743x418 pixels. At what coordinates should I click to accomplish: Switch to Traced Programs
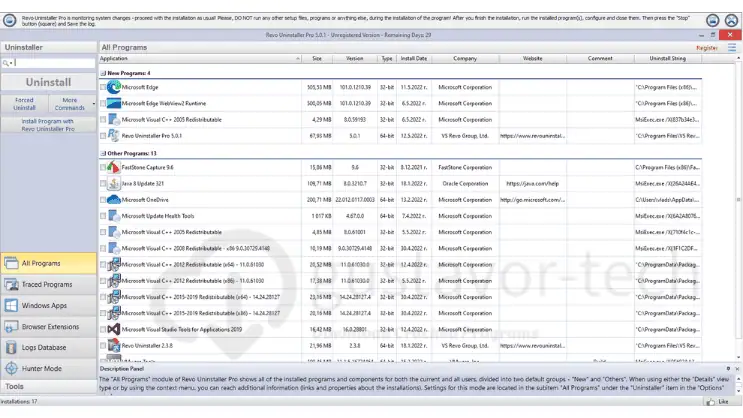[x=48, y=284]
